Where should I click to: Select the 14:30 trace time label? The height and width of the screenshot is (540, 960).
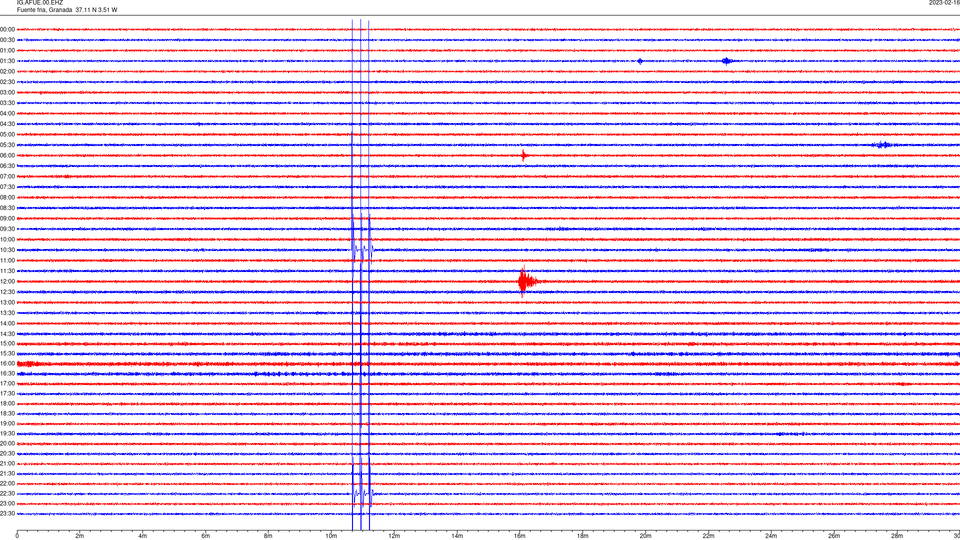[x=7, y=334]
